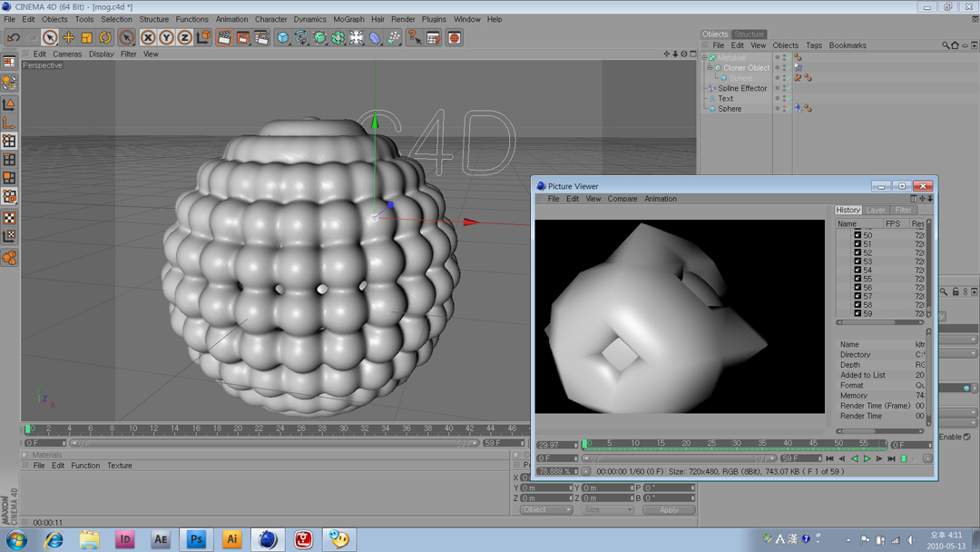The image size is (980, 552).
Task: Open the MoGraph menu
Action: coord(348,19)
